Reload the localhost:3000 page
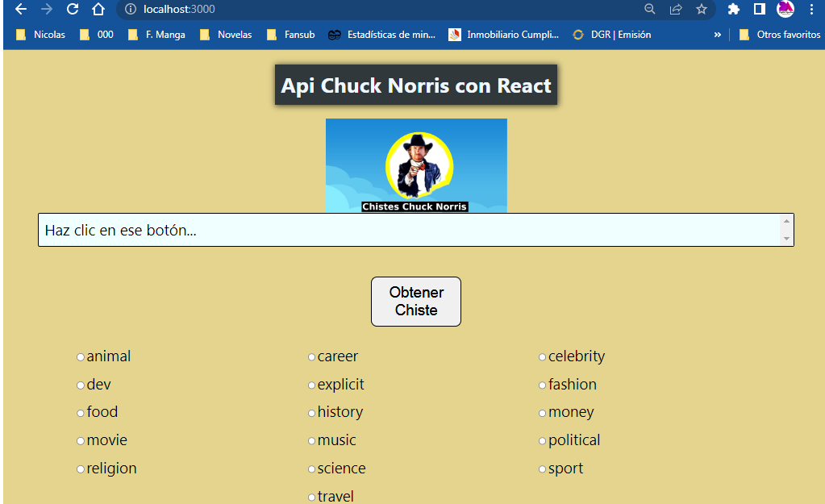The width and height of the screenshot is (825, 504). coord(72,10)
